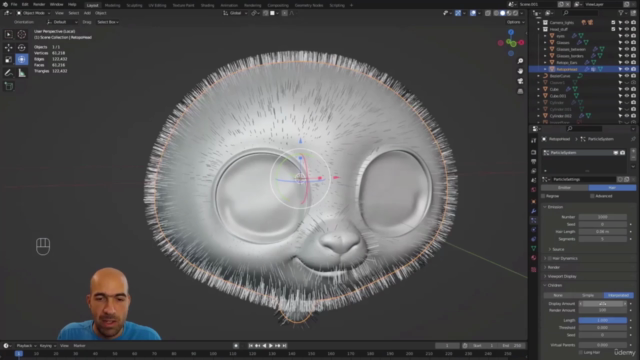Click the play animation button
Viewport: 640px width, 360px height.
point(271,346)
